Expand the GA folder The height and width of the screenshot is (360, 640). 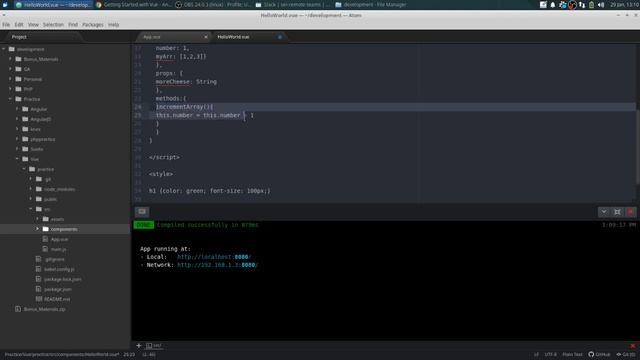click(11, 69)
